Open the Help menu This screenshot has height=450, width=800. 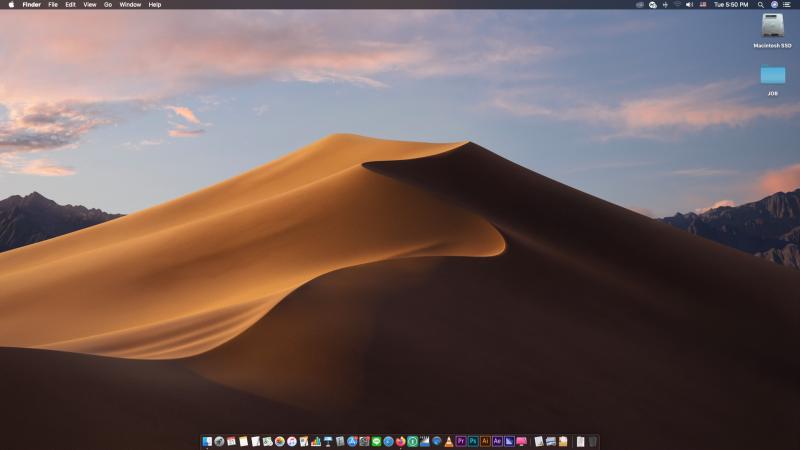pos(155,5)
